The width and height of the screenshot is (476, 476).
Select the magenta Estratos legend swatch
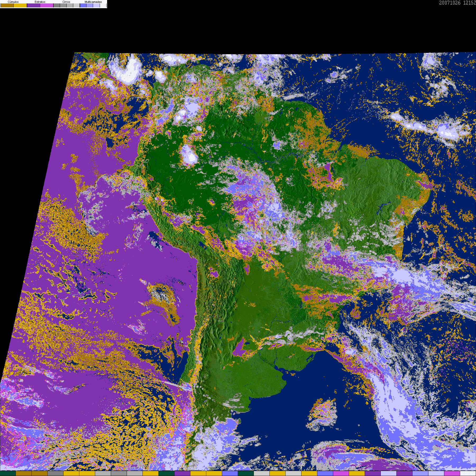[x=47, y=6]
